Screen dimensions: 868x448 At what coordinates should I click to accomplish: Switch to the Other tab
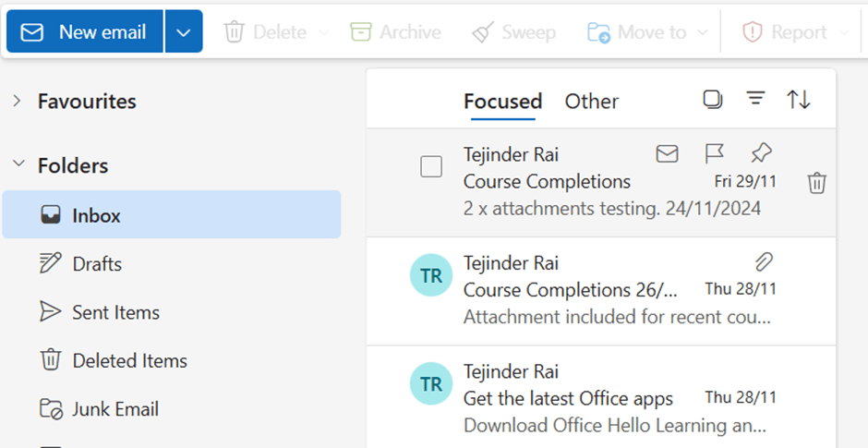pyautogui.click(x=592, y=102)
